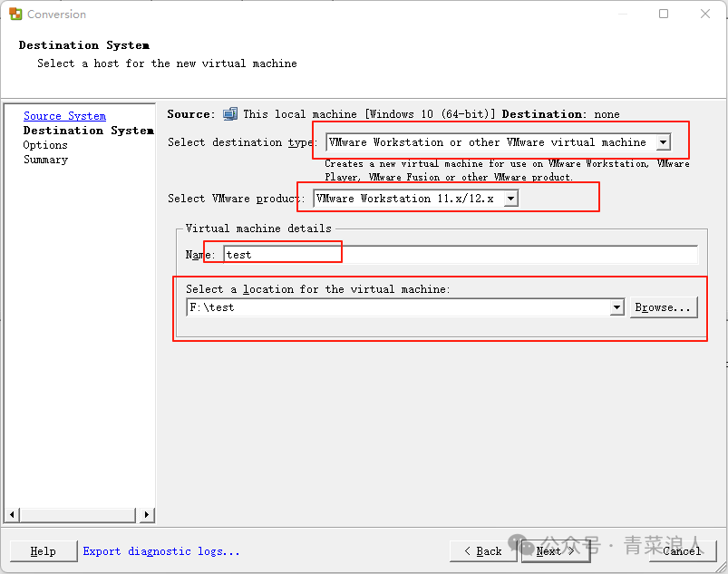This screenshot has width=728, height=574.
Task: Click the destination type description text
Action: [507, 170]
